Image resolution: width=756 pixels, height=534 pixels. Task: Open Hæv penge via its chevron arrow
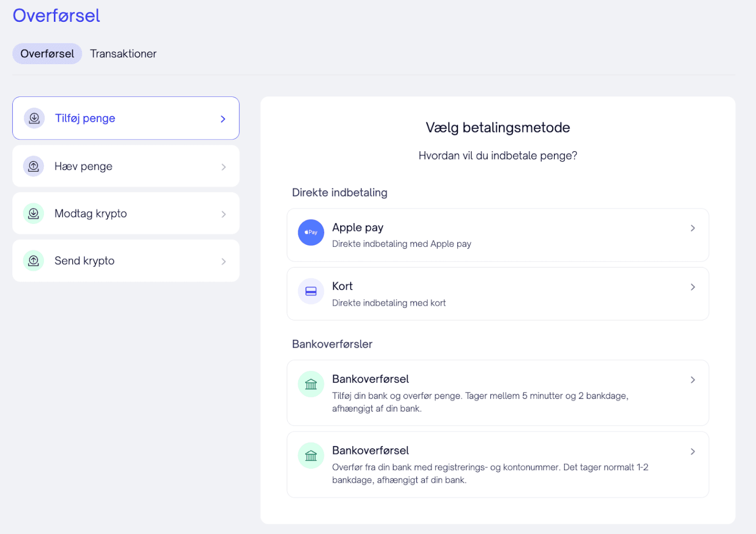(x=223, y=167)
